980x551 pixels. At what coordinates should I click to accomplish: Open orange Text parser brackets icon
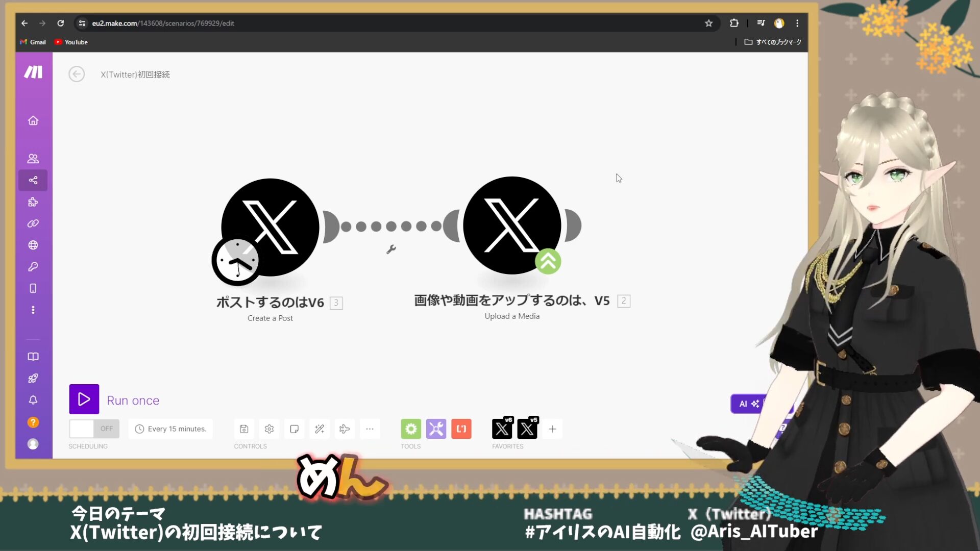(x=461, y=429)
